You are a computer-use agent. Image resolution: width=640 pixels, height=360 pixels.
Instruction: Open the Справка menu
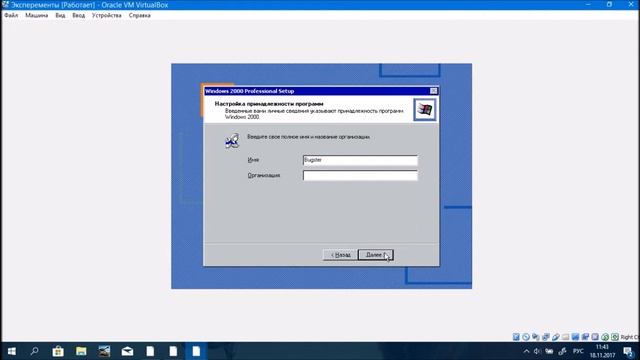click(x=140, y=15)
